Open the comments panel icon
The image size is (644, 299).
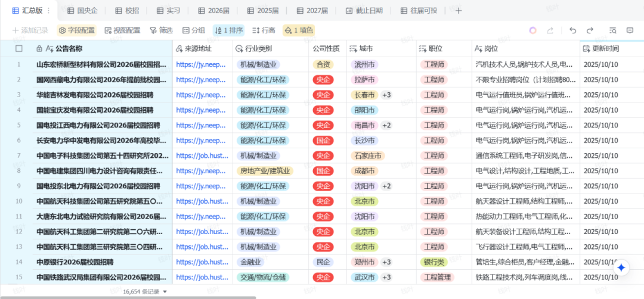(630, 30)
